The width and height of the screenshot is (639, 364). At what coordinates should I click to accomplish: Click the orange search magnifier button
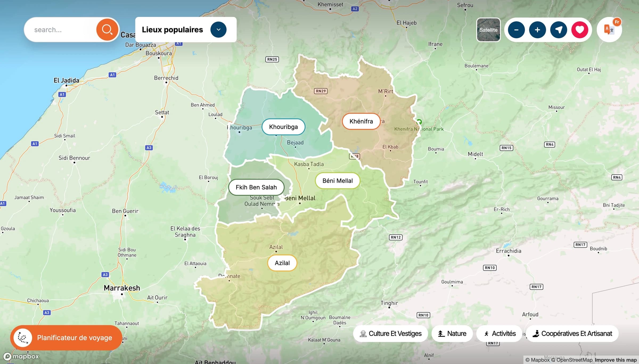[x=107, y=30]
